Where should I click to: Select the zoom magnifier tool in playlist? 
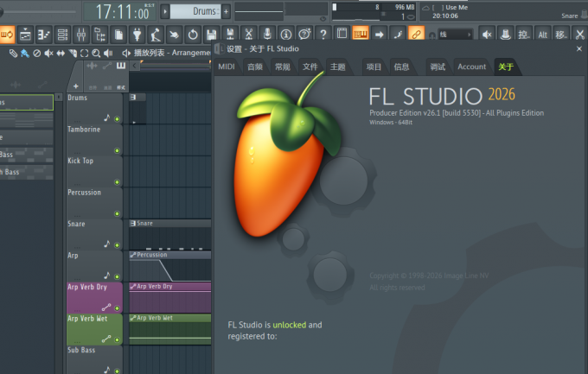coord(96,54)
